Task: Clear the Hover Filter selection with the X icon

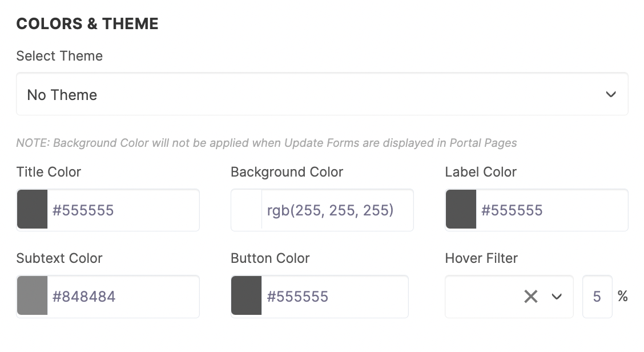Action: (x=531, y=297)
